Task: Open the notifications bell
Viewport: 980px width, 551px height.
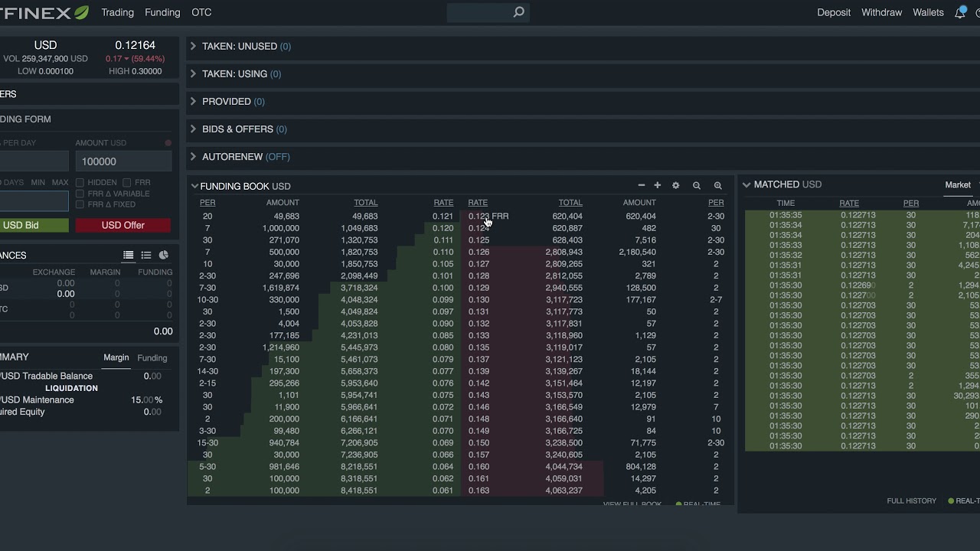Action: [x=960, y=12]
